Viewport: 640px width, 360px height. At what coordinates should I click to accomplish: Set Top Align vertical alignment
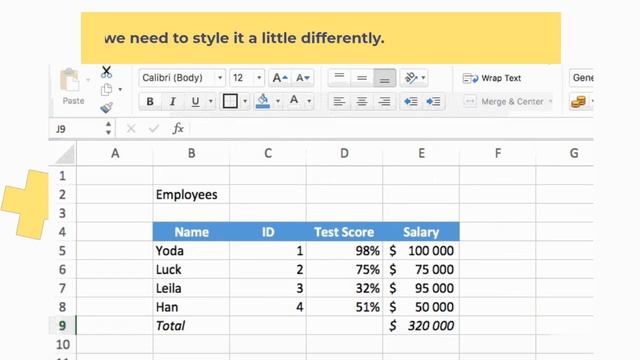[339, 78]
